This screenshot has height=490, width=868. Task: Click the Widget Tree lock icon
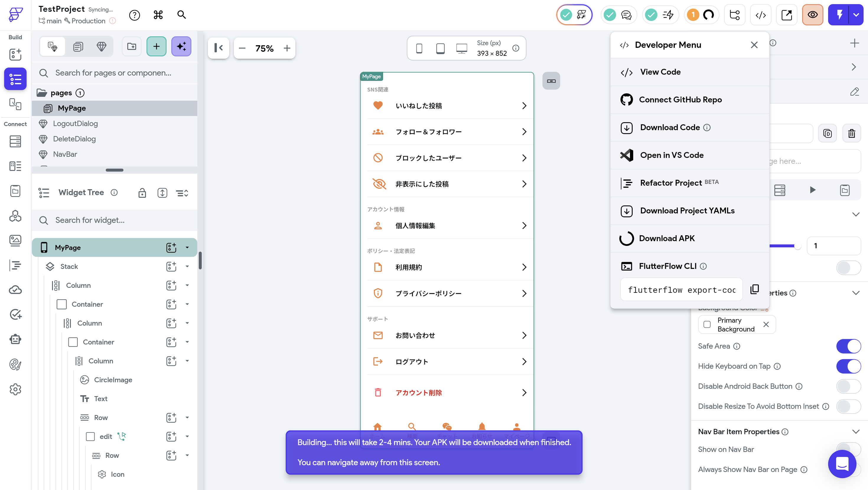[x=142, y=193]
